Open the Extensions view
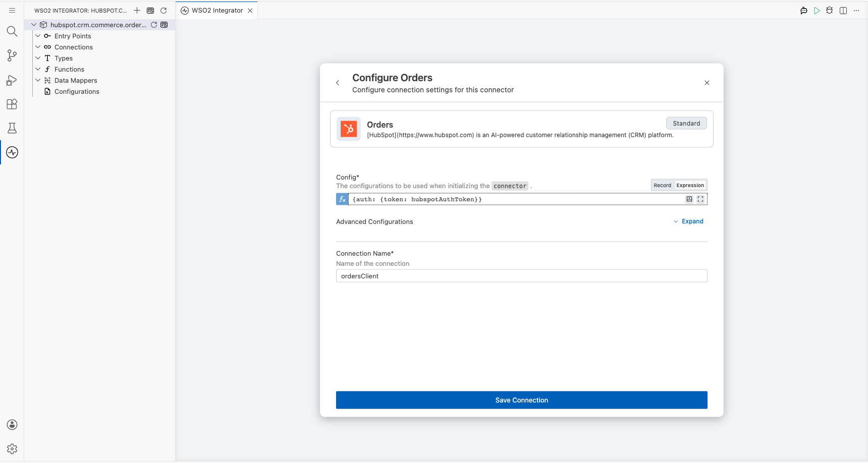The image size is (868, 463). pyautogui.click(x=12, y=104)
